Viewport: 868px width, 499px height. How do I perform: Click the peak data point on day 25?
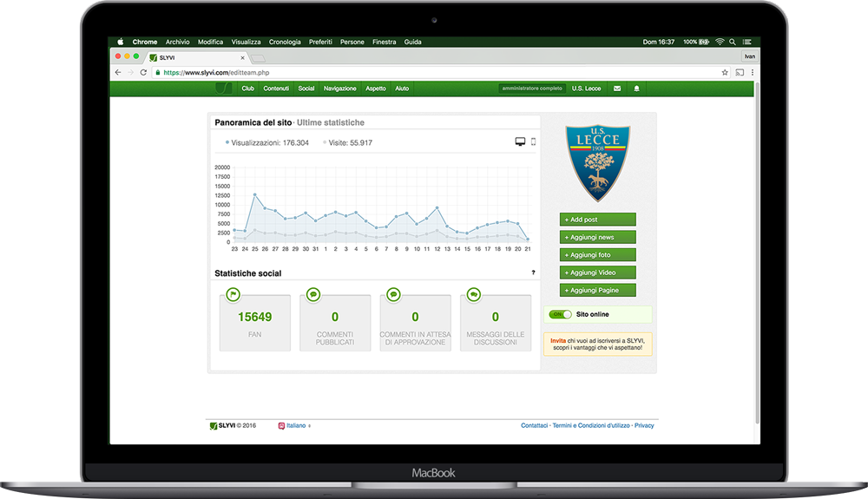click(x=254, y=194)
